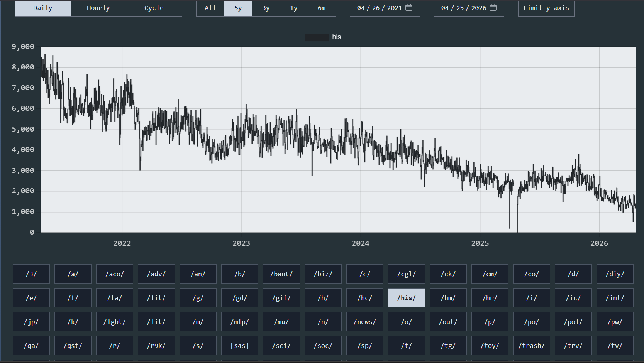Screen dimensions: 644x363
Task: Show stats for /gd/ board
Action: (240, 298)
